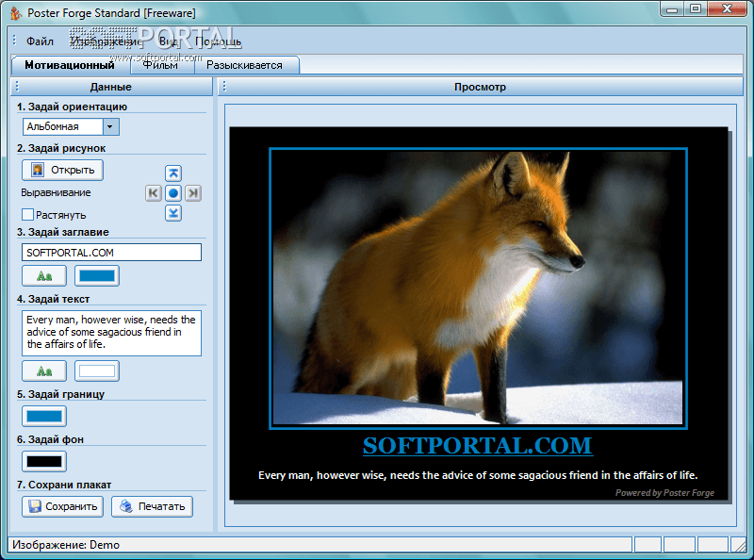Viewport: 754px width, 560px height.
Task: Click the Выравнивание label
Action: pyautogui.click(x=56, y=192)
